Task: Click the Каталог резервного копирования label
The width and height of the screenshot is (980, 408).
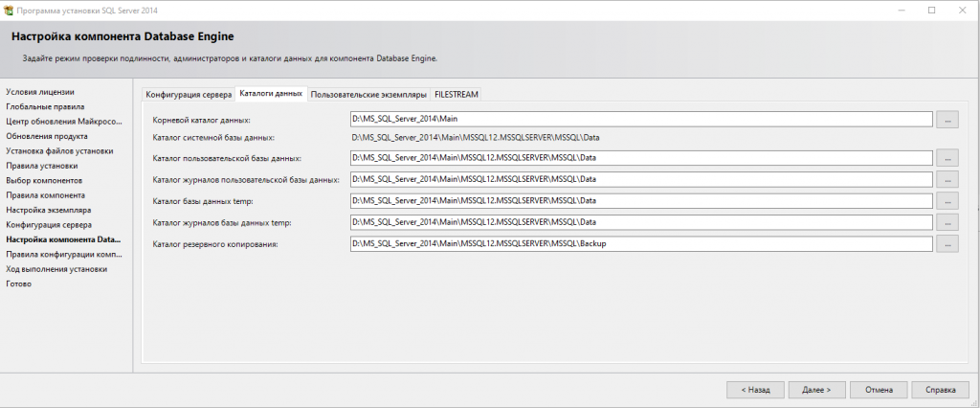Action: [x=215, y=244]
